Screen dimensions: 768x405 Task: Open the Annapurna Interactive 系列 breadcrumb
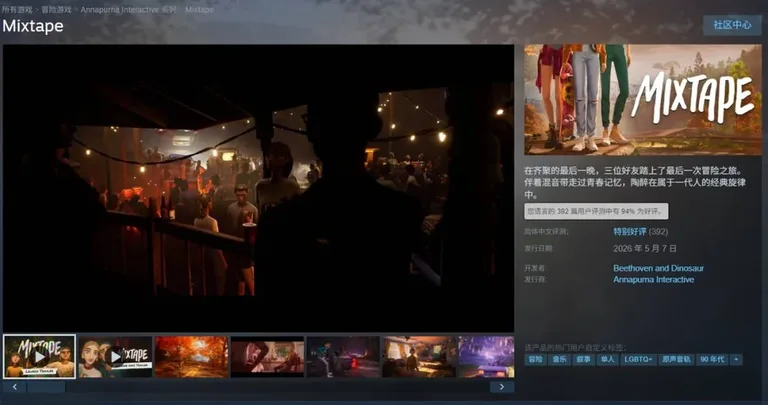point(128,10)
